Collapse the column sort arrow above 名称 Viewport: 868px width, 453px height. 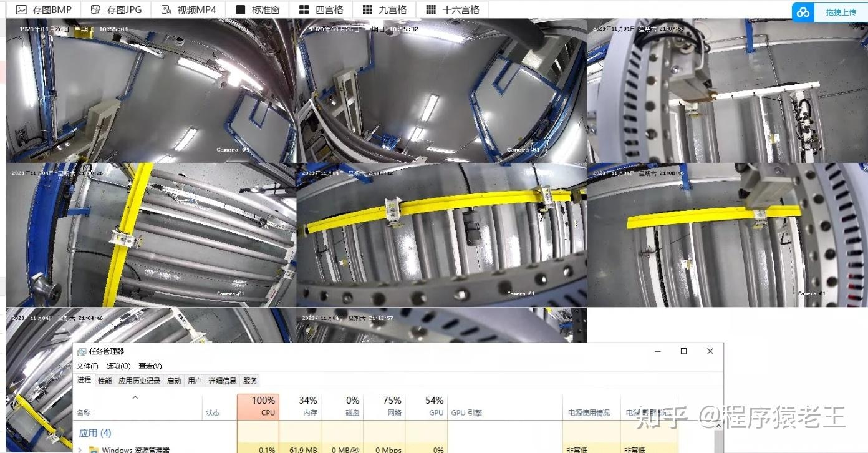pos(135,397)
